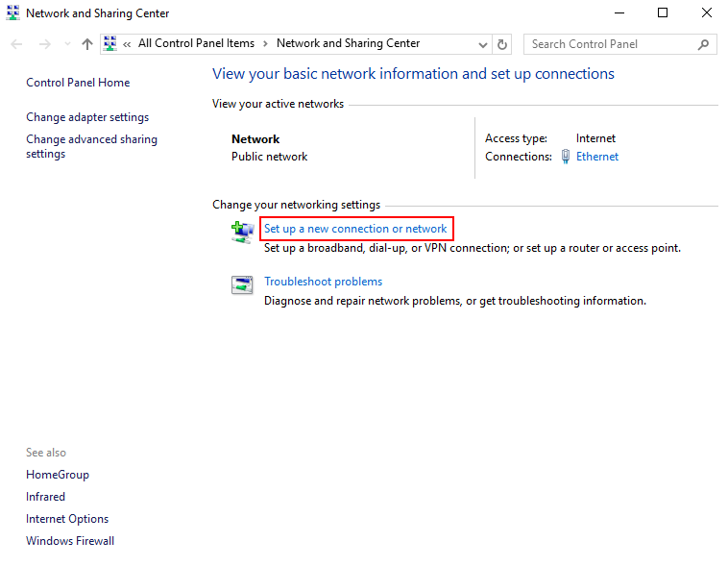The width and height of the screenshot is (728, 566).
Task: Open the Ethernet connection link
Action: (596, 157)
